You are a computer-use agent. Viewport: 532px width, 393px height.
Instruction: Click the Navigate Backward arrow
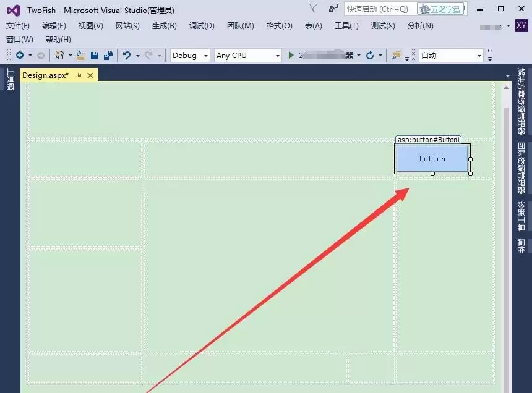pyautogui.click(x=20, y=55)
